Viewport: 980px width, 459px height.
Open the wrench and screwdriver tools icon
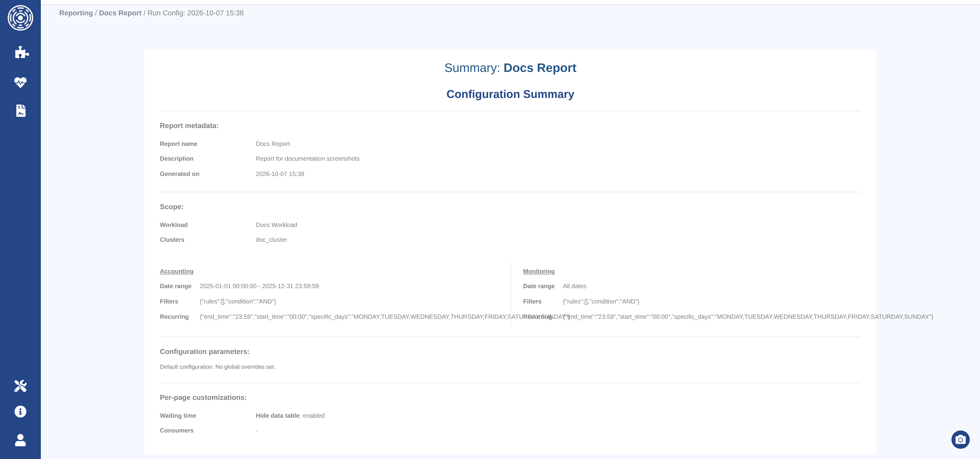(x=20, y=386)
